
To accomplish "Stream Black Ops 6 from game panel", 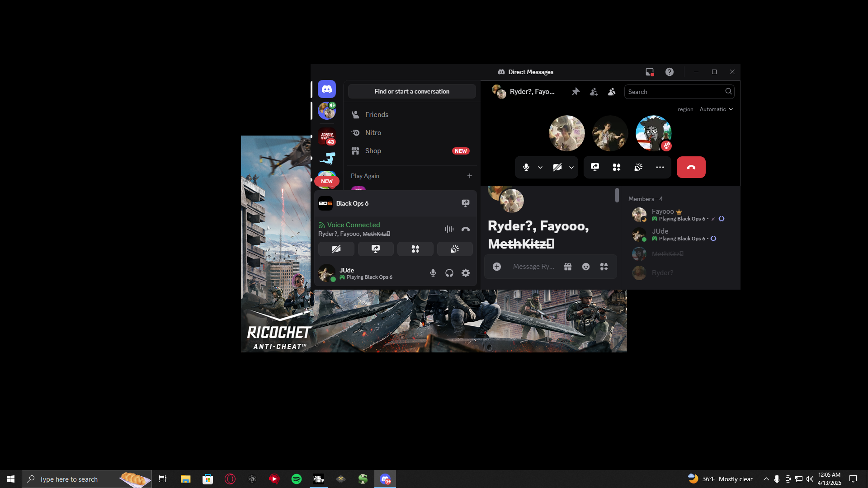I will pyautogui.click(x=466, y=203).
